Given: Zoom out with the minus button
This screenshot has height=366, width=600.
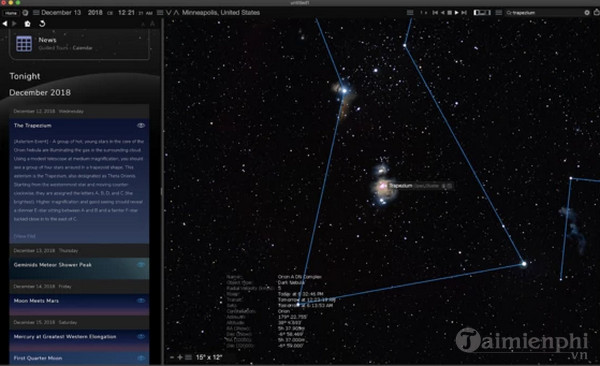Looking at the screenshot, I should [172, 357].
